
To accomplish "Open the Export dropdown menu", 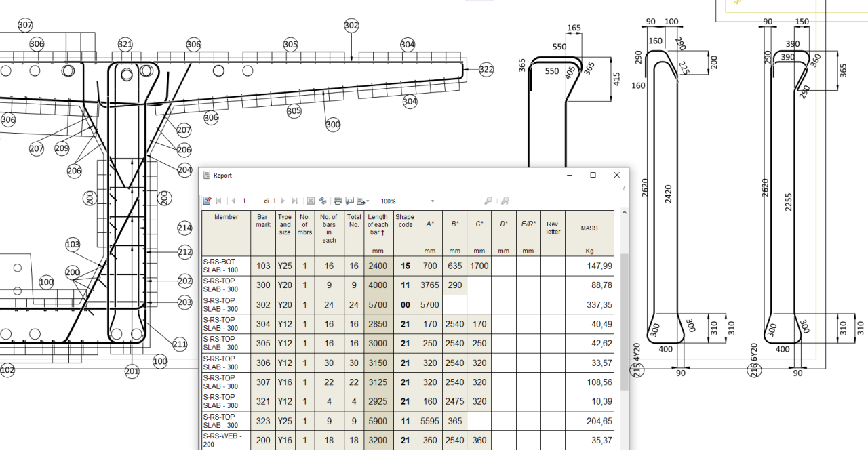I will point(363,201).
